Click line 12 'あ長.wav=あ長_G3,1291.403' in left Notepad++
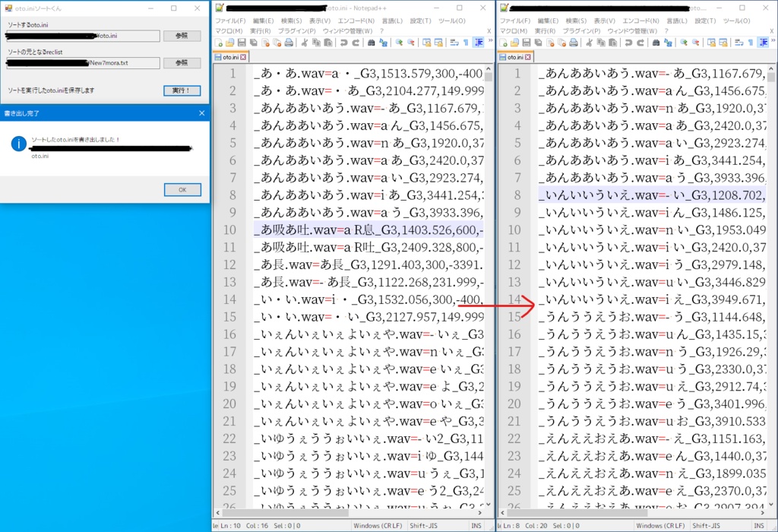This screenshot has height=532, width=778. click(x=368, y=264)
